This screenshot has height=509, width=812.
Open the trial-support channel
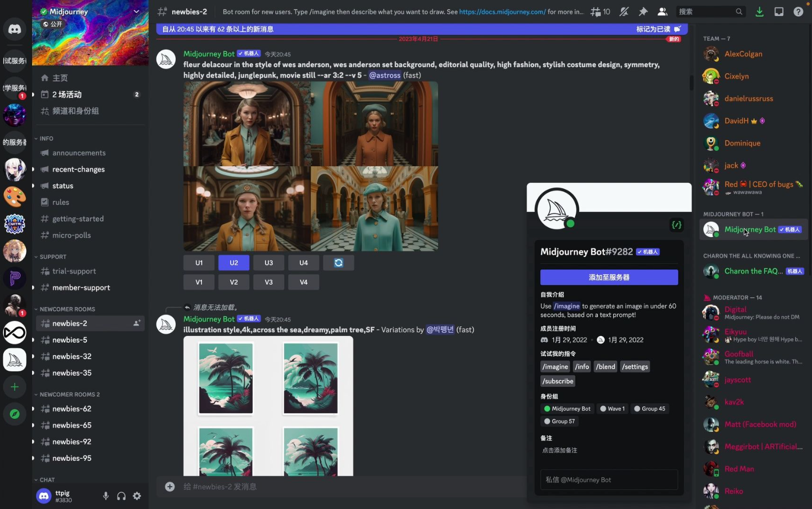tap(90, 271)
